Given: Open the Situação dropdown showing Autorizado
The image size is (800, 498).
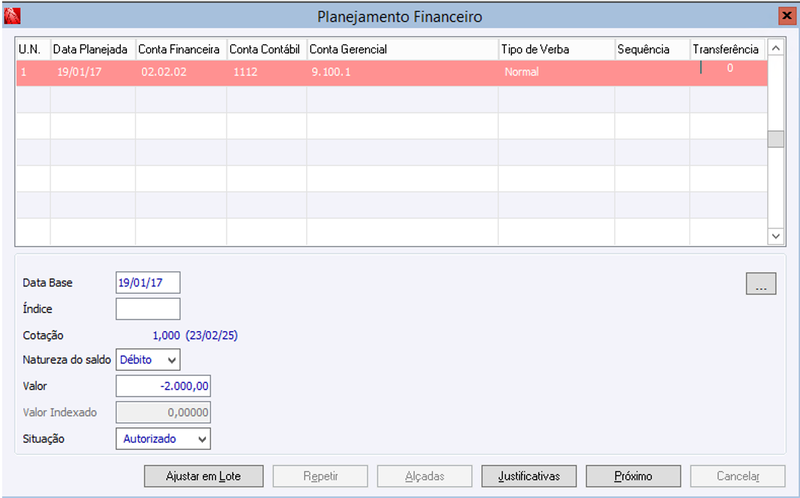Looking at the screenshot, I should click(163, 439).
